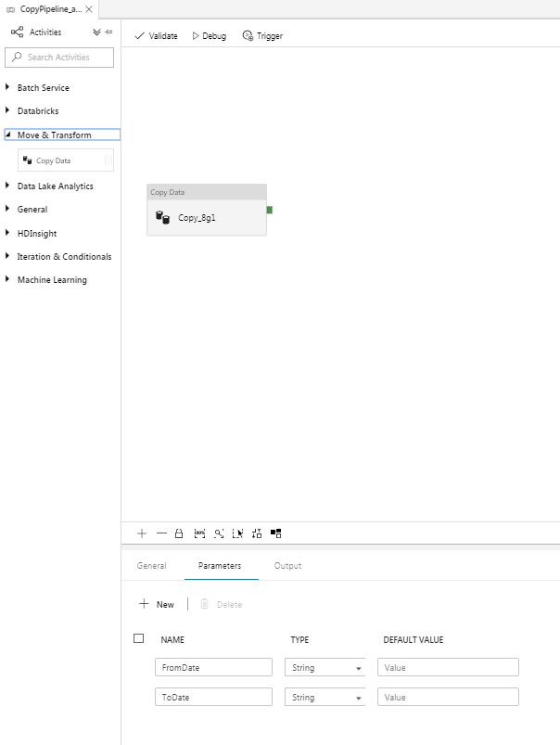560x745 pixels.
Task: Expand the Batch Service category
Action: [7, 87]
